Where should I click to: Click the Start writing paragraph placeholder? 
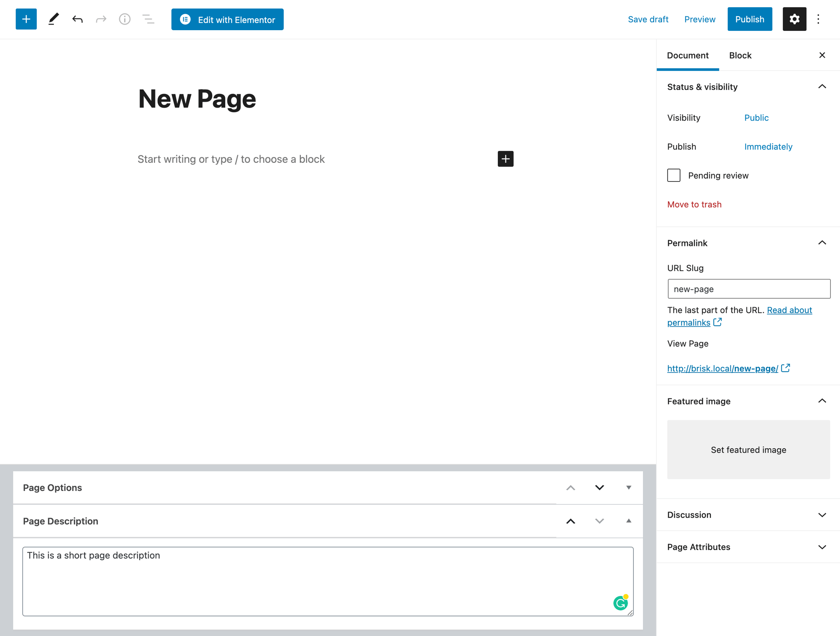(231, 159)
